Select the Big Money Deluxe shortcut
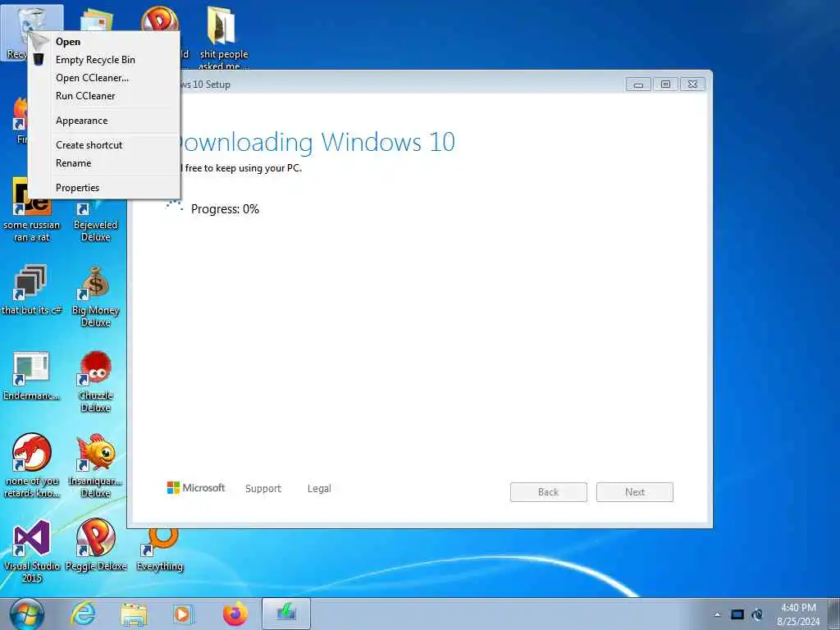 coord(95,296)
